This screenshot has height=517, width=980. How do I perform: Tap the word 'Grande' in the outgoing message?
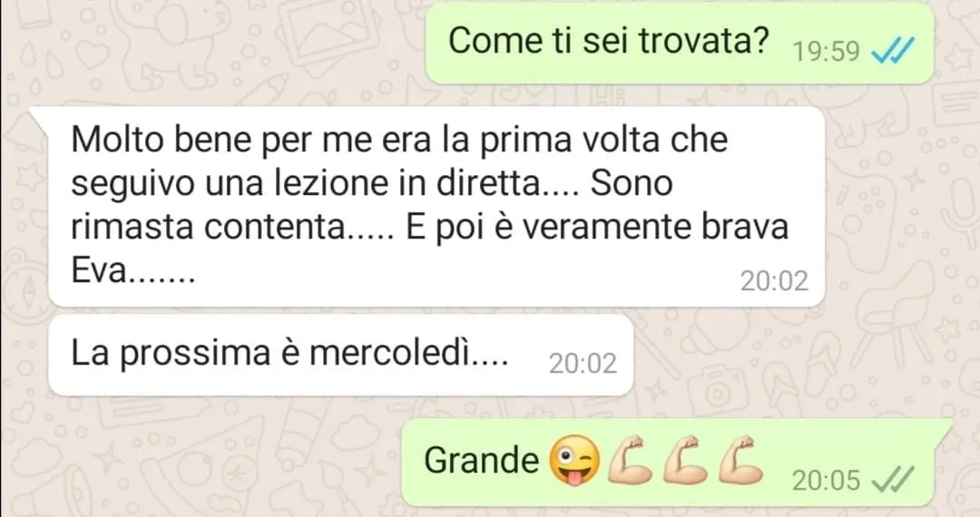tap(481, 460)
